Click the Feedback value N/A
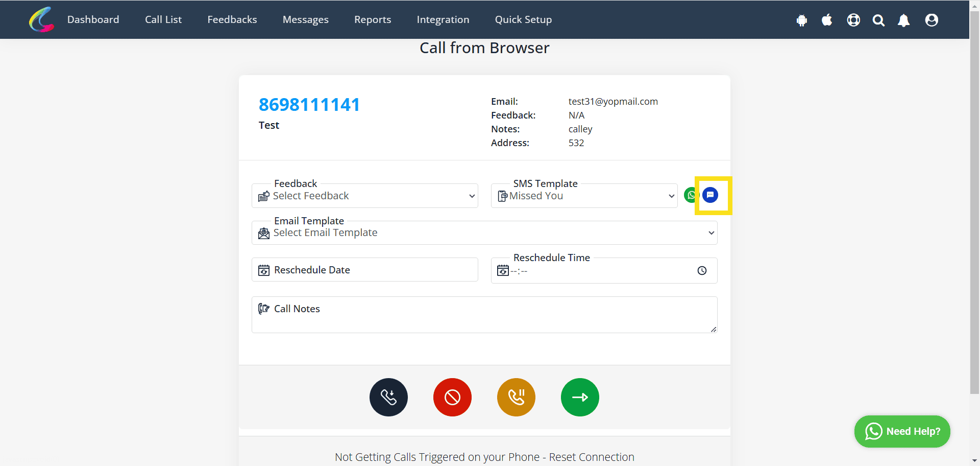This screenshot has width=980, height=466. pos(577,115)
